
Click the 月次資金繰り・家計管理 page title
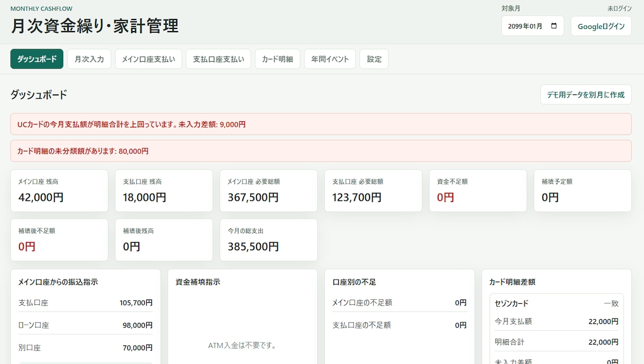(94, 26)
